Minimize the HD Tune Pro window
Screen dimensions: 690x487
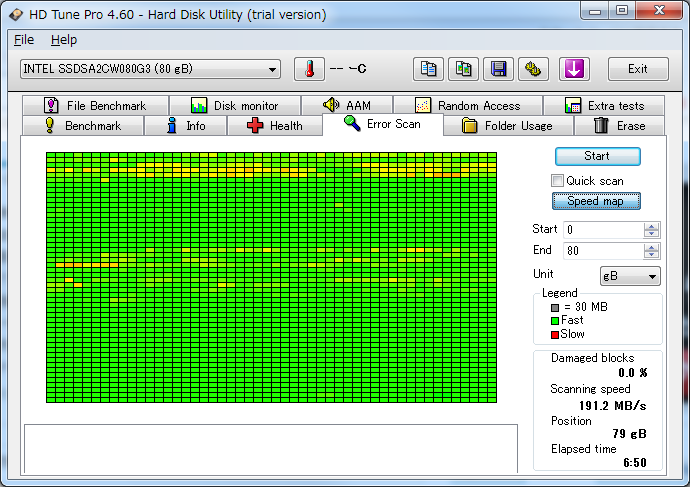click(595, 11)
